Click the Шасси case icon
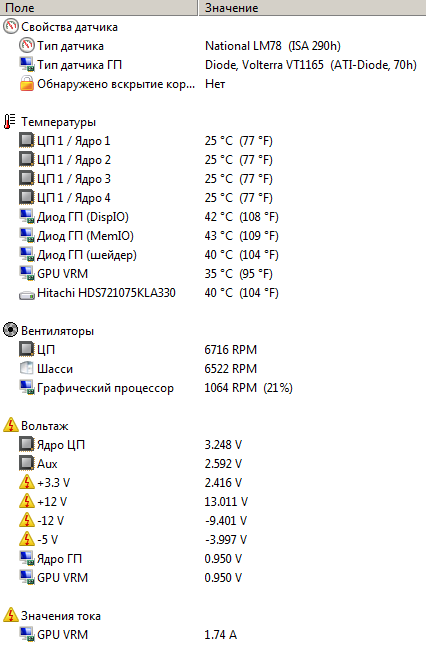The image size is (426, 653). point(27,369)
